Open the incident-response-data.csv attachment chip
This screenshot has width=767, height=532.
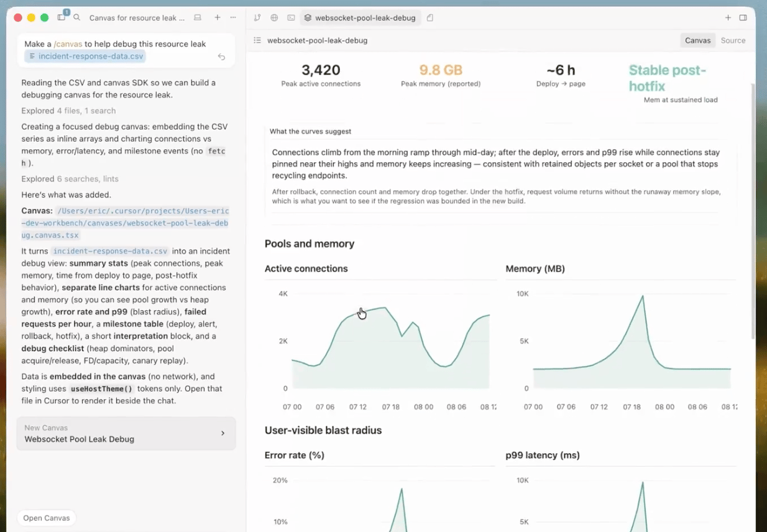coord(86,57)
